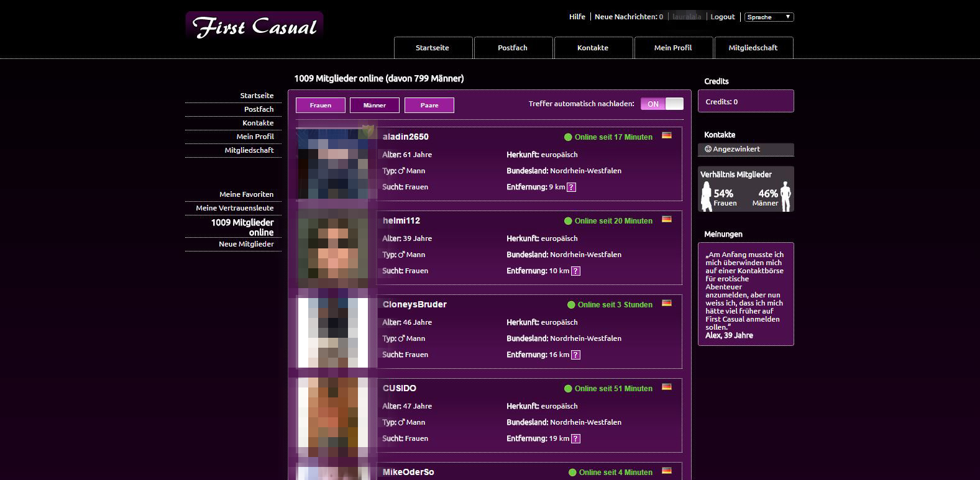Click the green online dot for CloneysBruder
Image resolution: width=980 pixels, height=480 pixels.
tap(571, 305)
